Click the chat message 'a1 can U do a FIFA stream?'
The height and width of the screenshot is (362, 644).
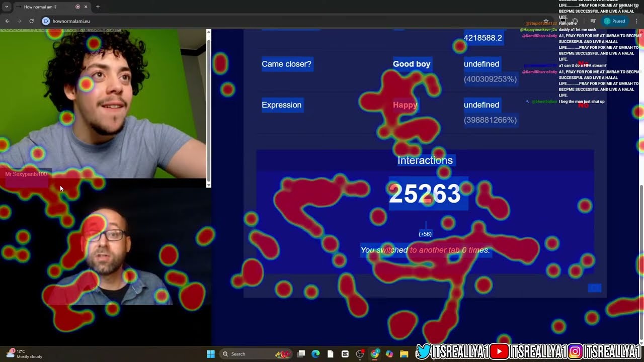tap(583, 65)
